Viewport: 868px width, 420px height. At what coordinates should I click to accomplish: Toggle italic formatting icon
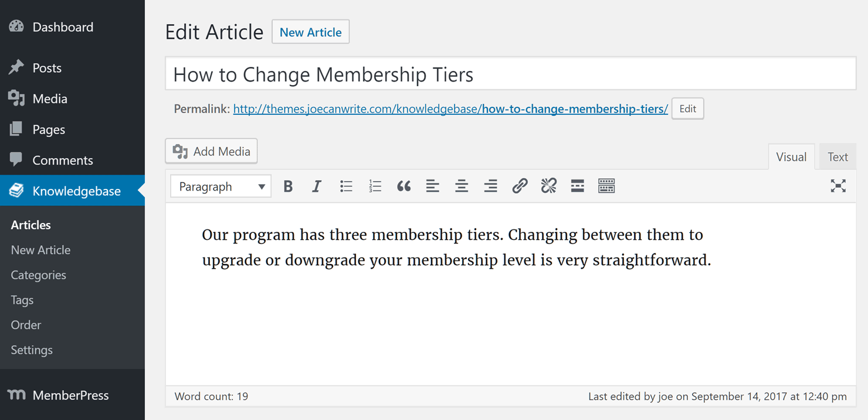[317, 187]
